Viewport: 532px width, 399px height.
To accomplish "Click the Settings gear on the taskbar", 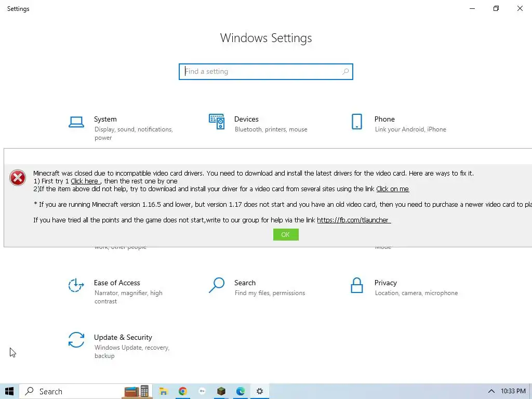I will click(x=260, y=391).
